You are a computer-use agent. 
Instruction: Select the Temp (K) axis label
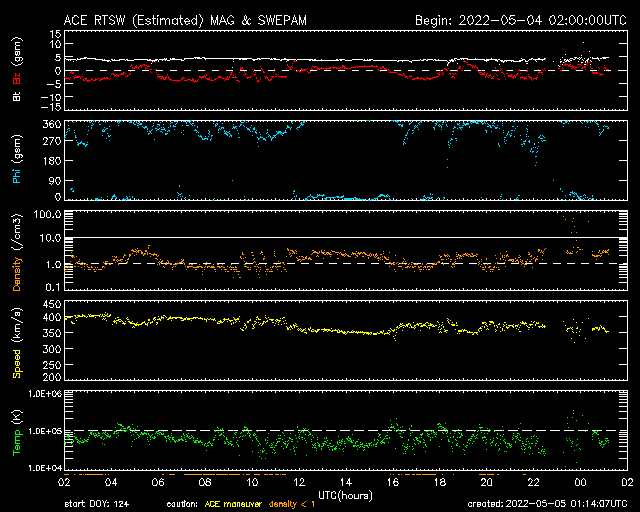coord(16,431)
